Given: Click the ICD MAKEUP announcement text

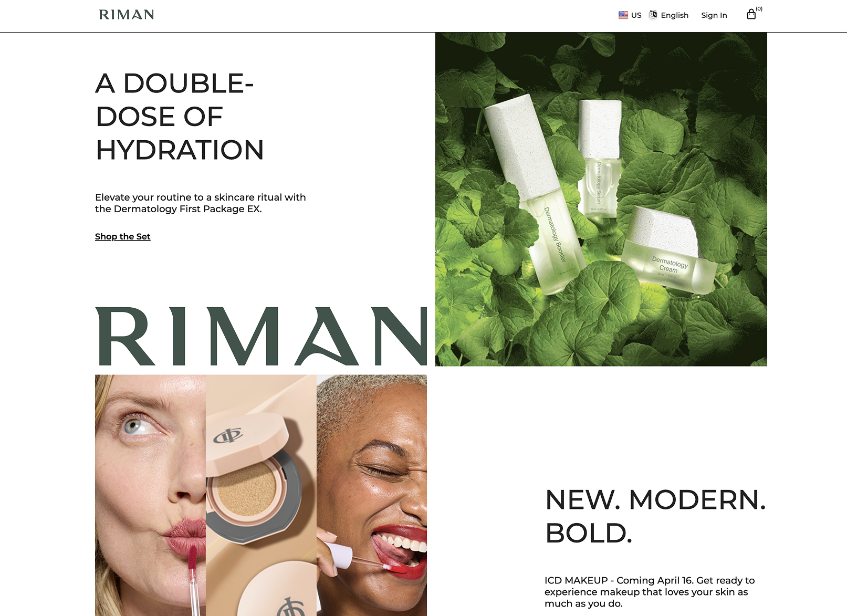Looking at the screenshot, I should pyautogui.click(x=650, y=592).
